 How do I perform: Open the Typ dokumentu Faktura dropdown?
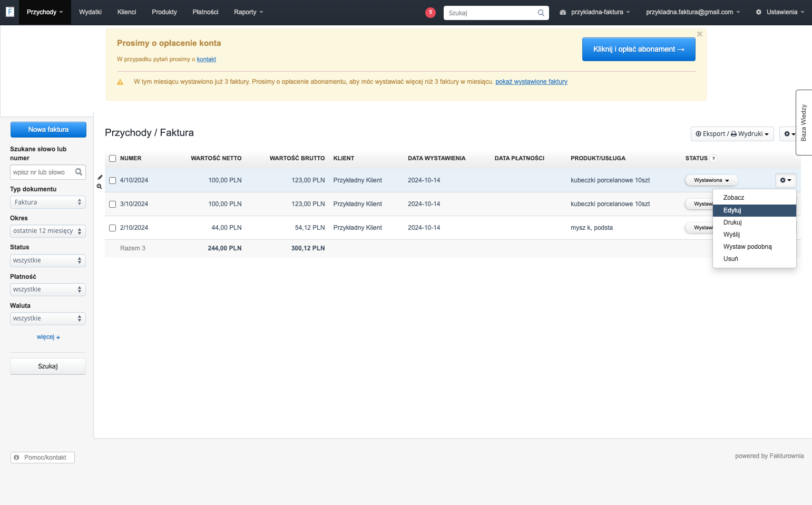coord(48,202)
